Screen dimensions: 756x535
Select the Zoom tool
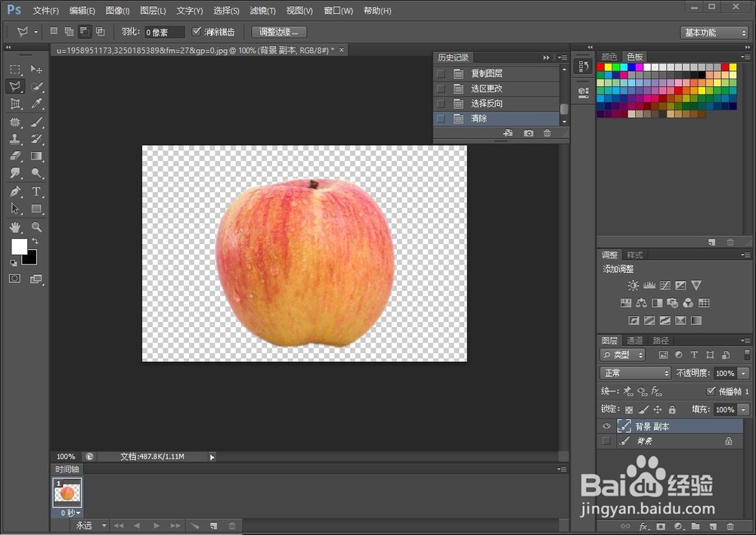[36, 227]
